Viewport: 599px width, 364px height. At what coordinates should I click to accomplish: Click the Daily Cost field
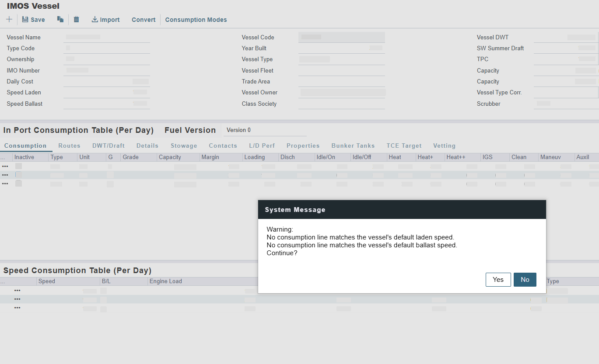pos(107,82)
